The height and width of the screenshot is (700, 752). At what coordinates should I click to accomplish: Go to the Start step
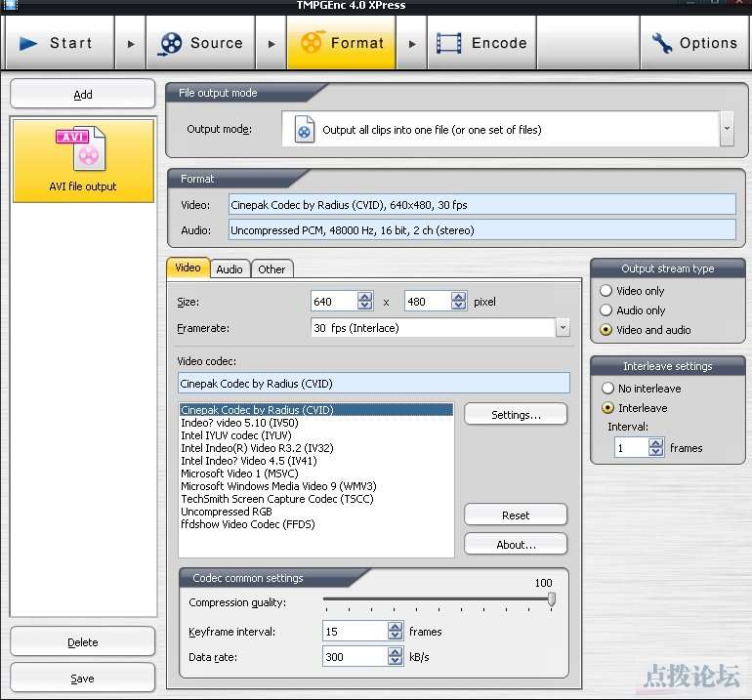coord(60,43)
